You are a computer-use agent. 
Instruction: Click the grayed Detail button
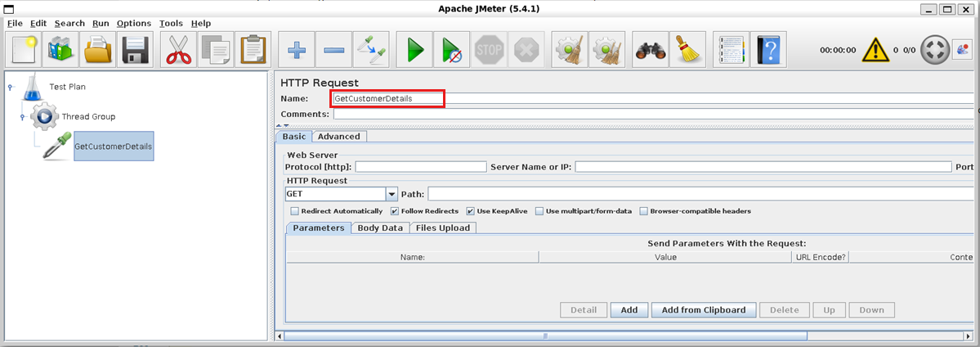coord(584,310)
